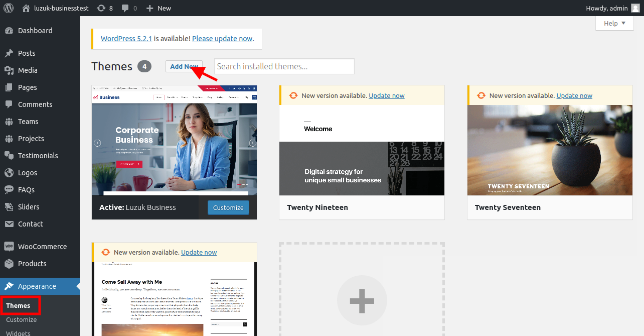Image resolution: width=644 pixels, height=336 pixels.
Task: Open the WordPress logo menu
Action: click(9, 8)
